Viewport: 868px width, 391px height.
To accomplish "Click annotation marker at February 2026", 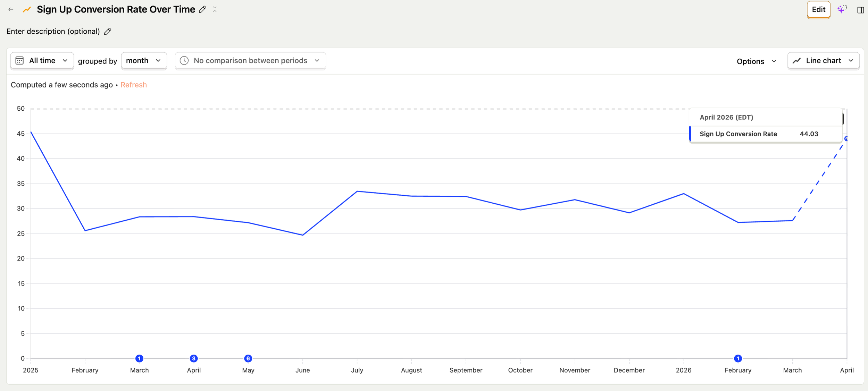I will point(738,358).
